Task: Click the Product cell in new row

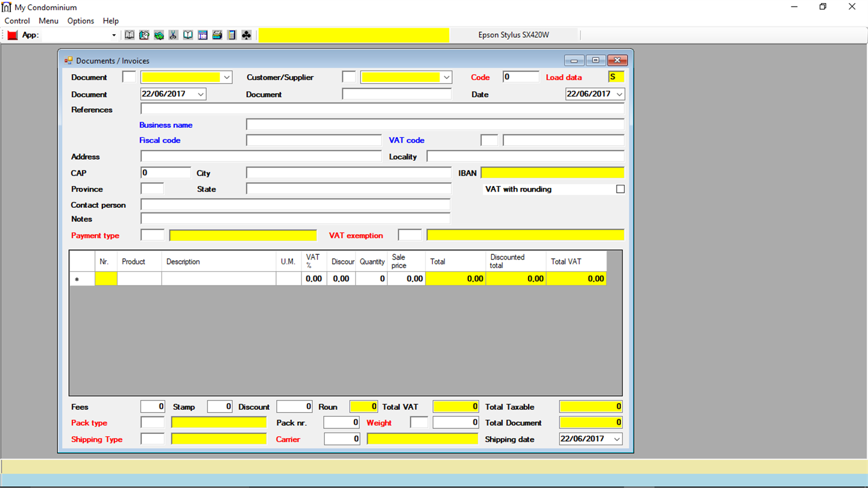Action: coord(139,278)
